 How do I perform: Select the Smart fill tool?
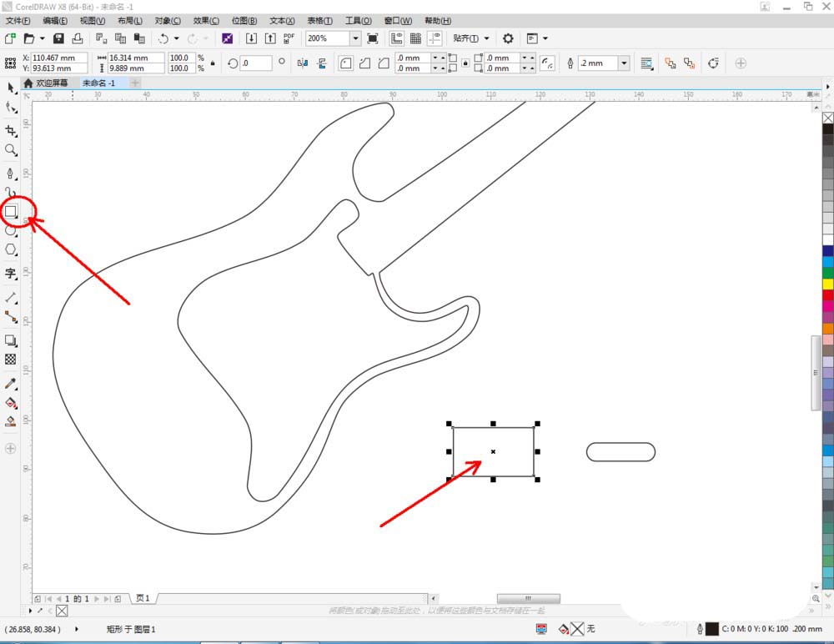11,421
